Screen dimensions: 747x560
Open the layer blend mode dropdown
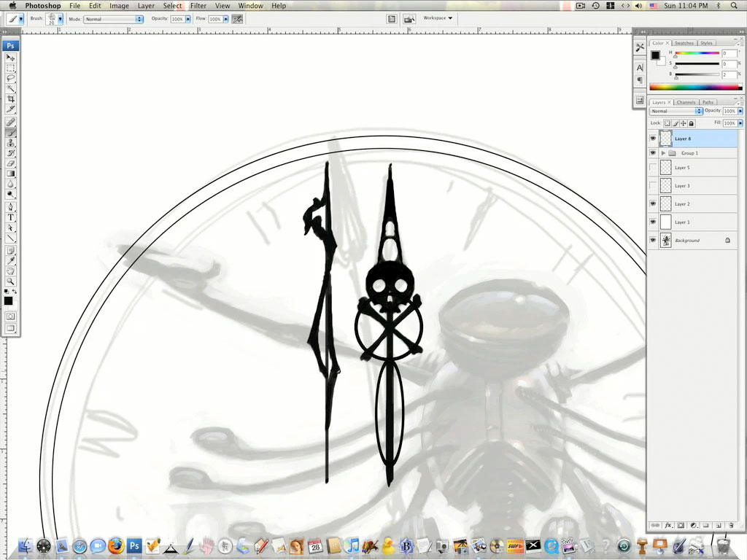[x=676, y=111]
